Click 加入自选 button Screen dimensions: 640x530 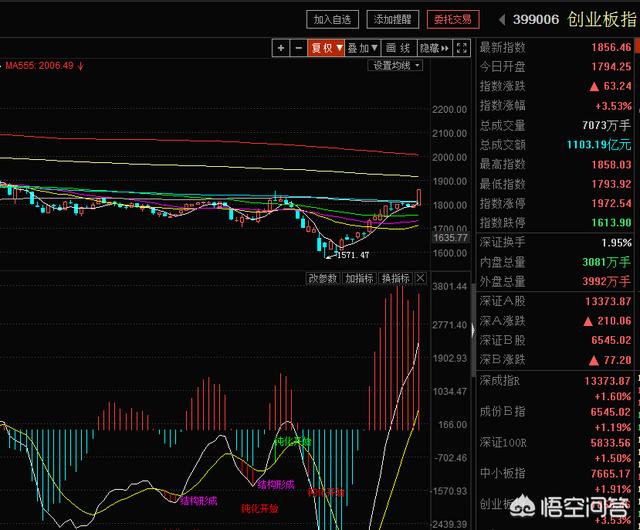click(333, 19)
